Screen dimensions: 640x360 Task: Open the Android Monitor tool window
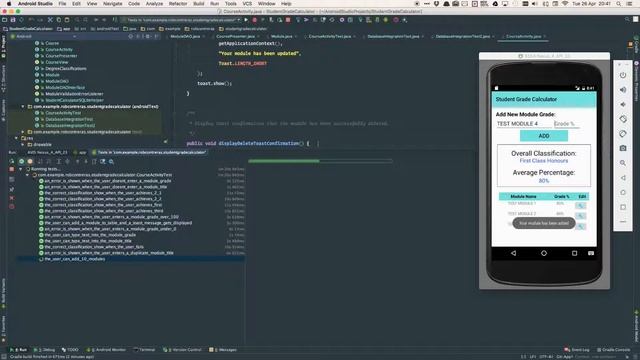[107, 350]
